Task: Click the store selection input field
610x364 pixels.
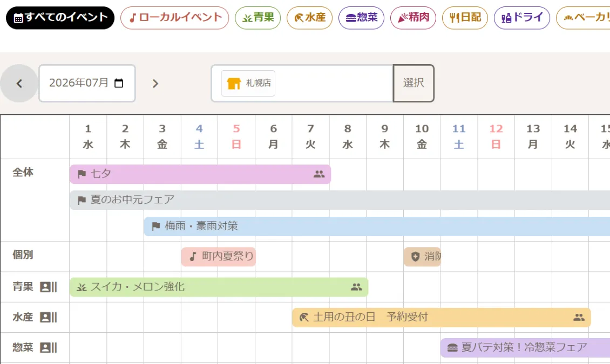Action: coord(302,83)
